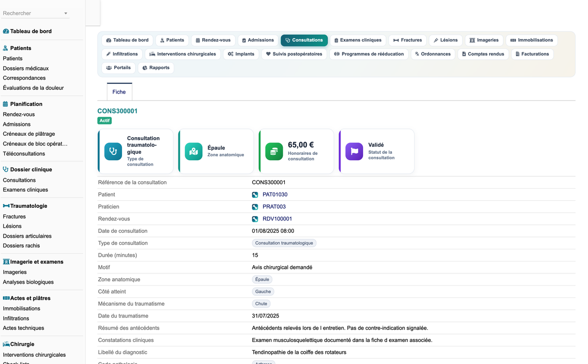This screenshot has height=364, width=588.
Task: Click the stethoscope icon on consultation type card
Action: [113, 151]
